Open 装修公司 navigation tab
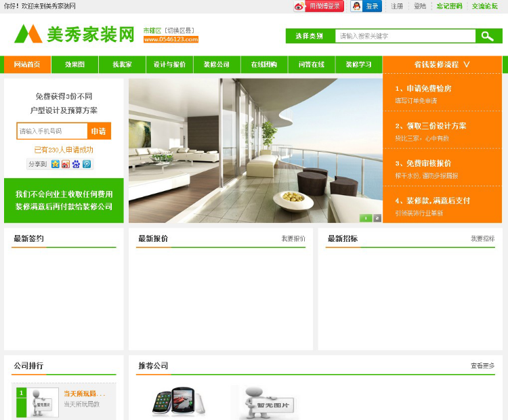This screenshot has width=508, height=420. (x=217, y=64)
